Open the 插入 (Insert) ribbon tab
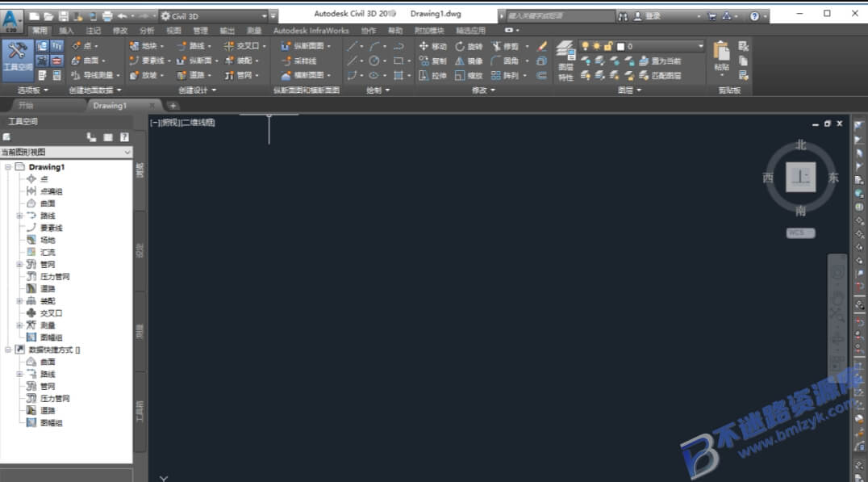 (66, 31)
